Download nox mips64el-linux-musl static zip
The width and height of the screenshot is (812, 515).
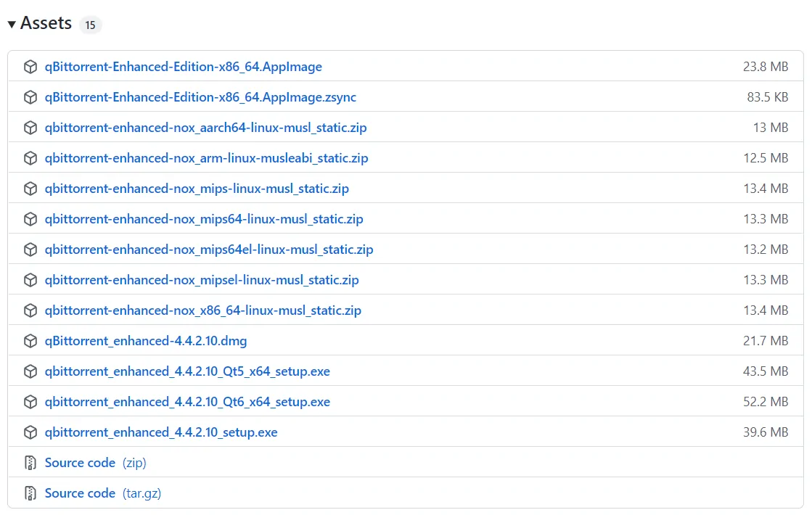pyautogui.click(x=209, y=250)
